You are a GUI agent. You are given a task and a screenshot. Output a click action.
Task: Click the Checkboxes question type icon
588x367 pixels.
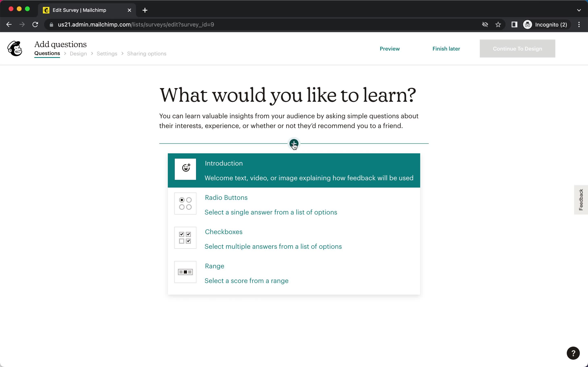click(185, 238)
